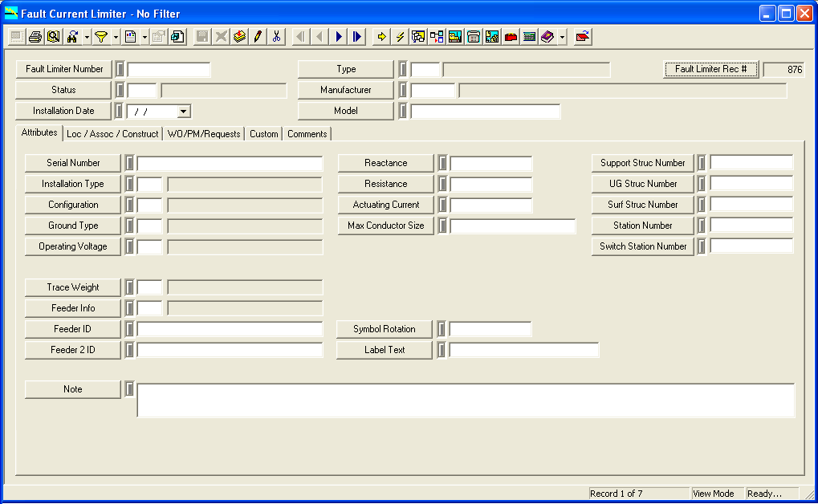
Task: Click the scissors cut icon
Action: click(x=276, y=37)
